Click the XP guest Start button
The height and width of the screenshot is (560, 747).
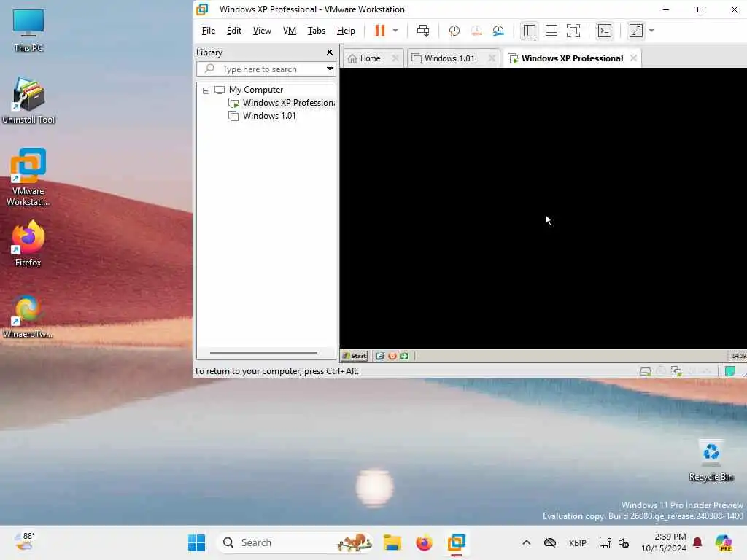point(355,356)
